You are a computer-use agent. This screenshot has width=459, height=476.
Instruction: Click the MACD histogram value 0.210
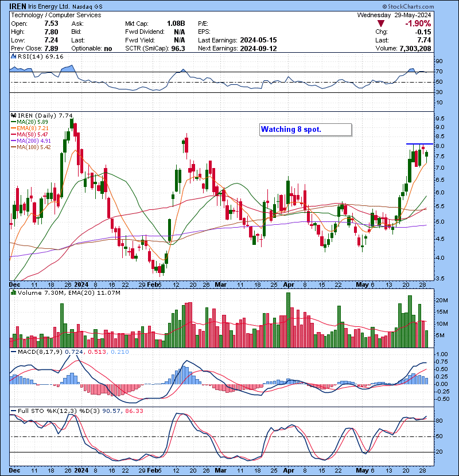pos(120,352)
